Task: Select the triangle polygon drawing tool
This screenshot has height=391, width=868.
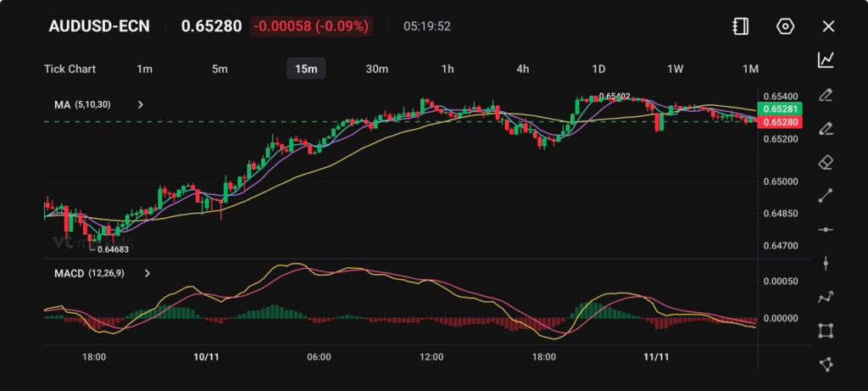Action: [826, 364]
